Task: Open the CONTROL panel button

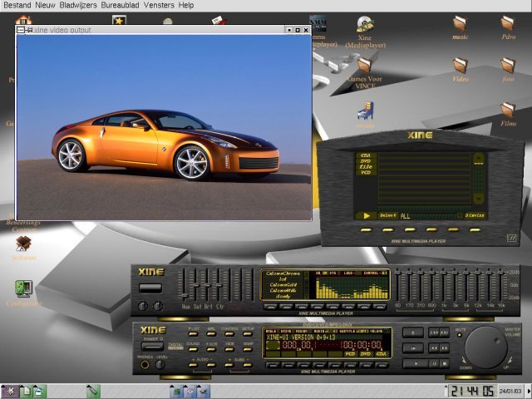Action: click(x=229, y=334)
